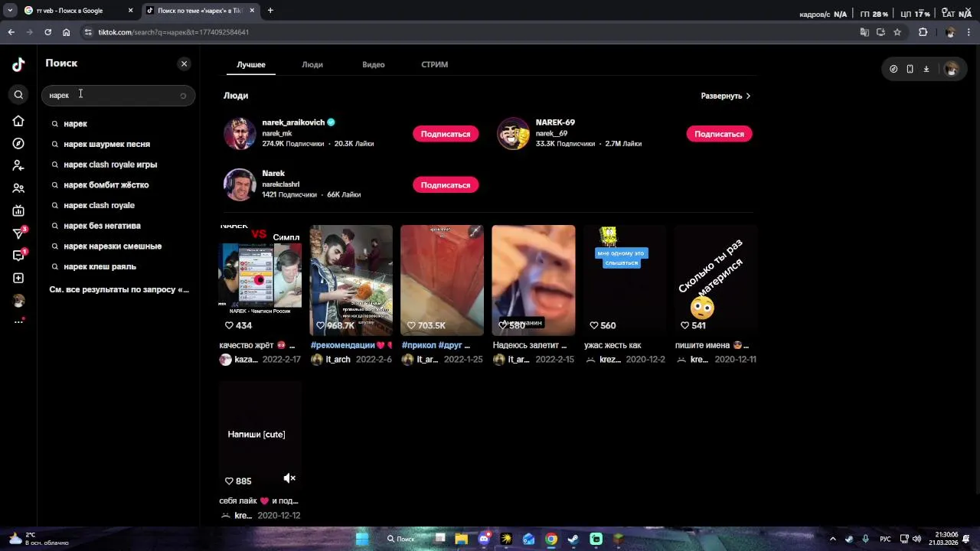The width and height of the screenshot is (980, 551).
Task: Select suggestion нарек шаурмек песня
Action: click(x=107, y=144)
